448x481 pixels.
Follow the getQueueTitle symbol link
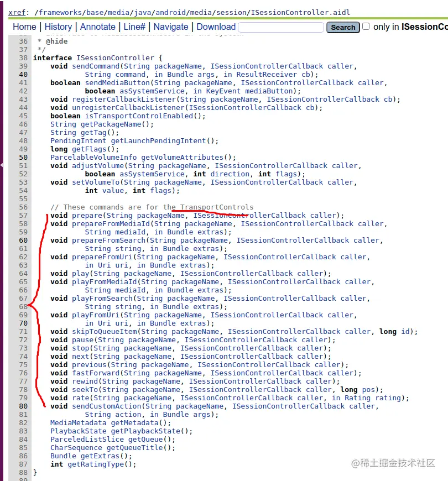tap(135, 447)
